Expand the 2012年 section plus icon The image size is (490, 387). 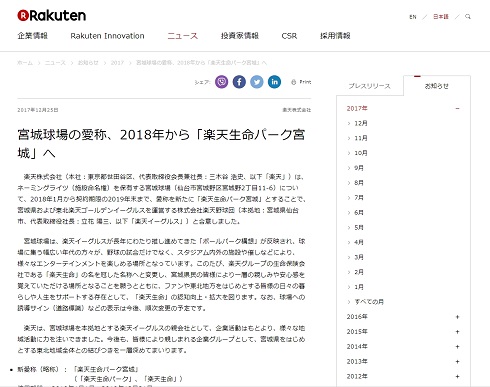pyautogui.click(x=457, y=376)
